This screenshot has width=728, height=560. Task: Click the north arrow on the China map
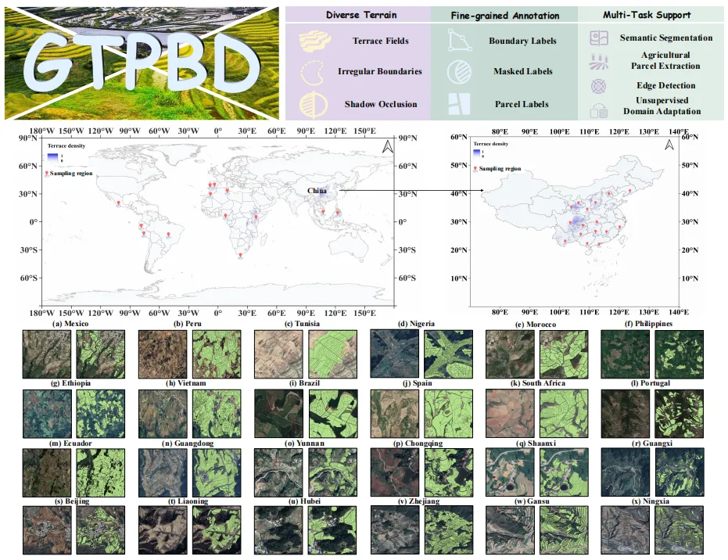click(669, 145)
